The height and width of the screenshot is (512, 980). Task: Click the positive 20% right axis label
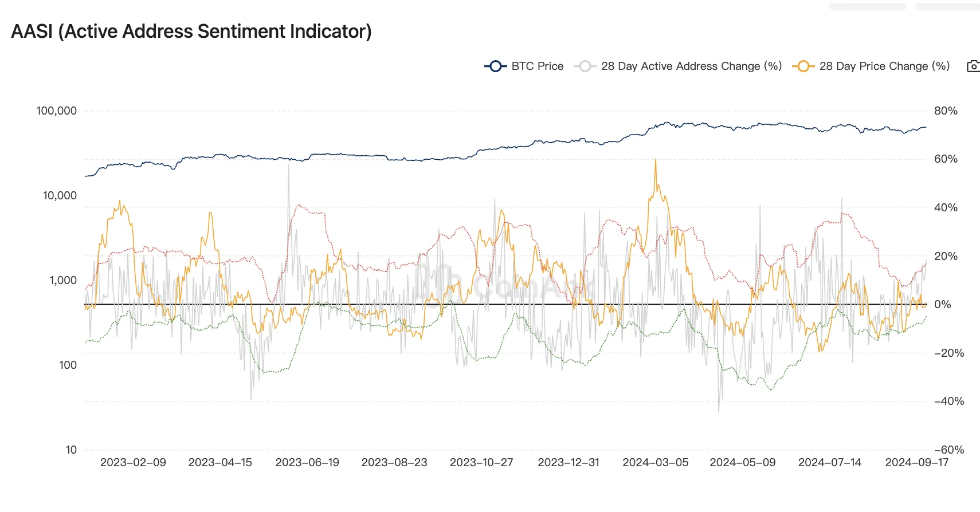pyautogui.click(x=946, y=256)
